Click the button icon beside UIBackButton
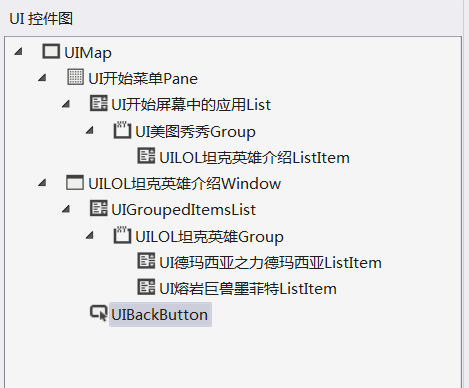 [x=99, y=313]
